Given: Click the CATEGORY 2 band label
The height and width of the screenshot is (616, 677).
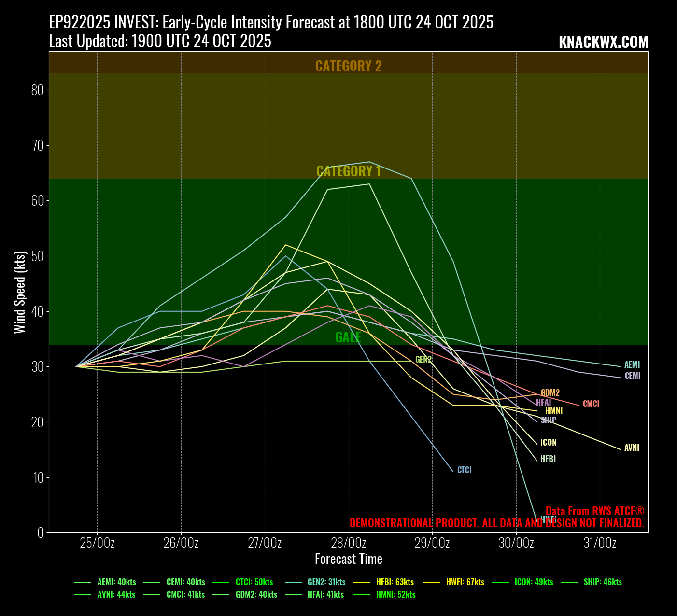Looking at the screenshot, I should (x=348, y=66).
